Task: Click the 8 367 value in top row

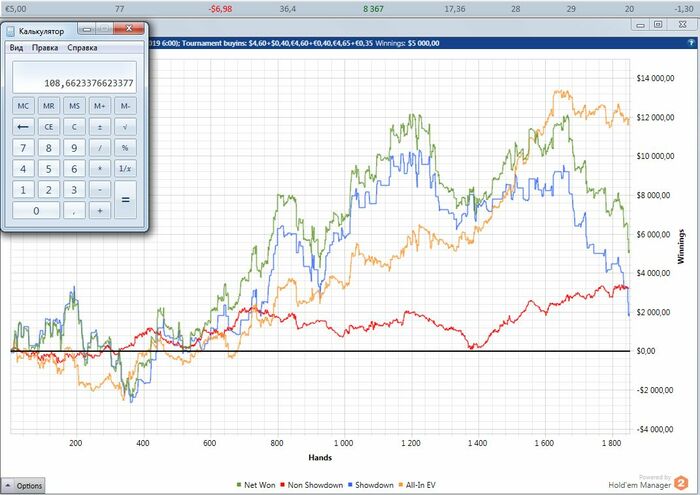Action: (373, 8)
